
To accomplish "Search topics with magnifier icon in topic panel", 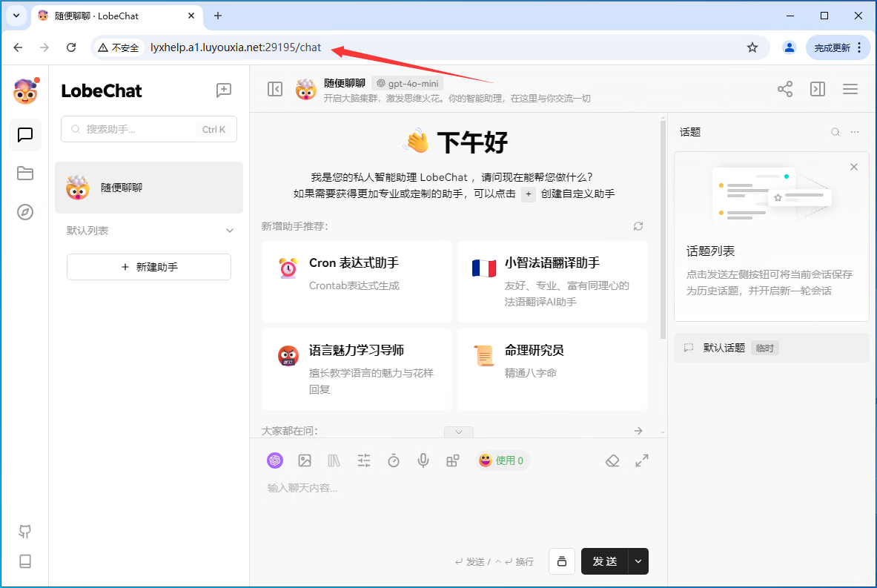I will [x=835, y=132].
